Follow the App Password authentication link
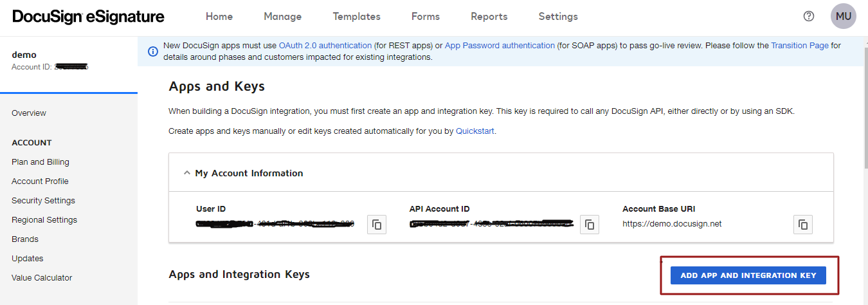 500,46
